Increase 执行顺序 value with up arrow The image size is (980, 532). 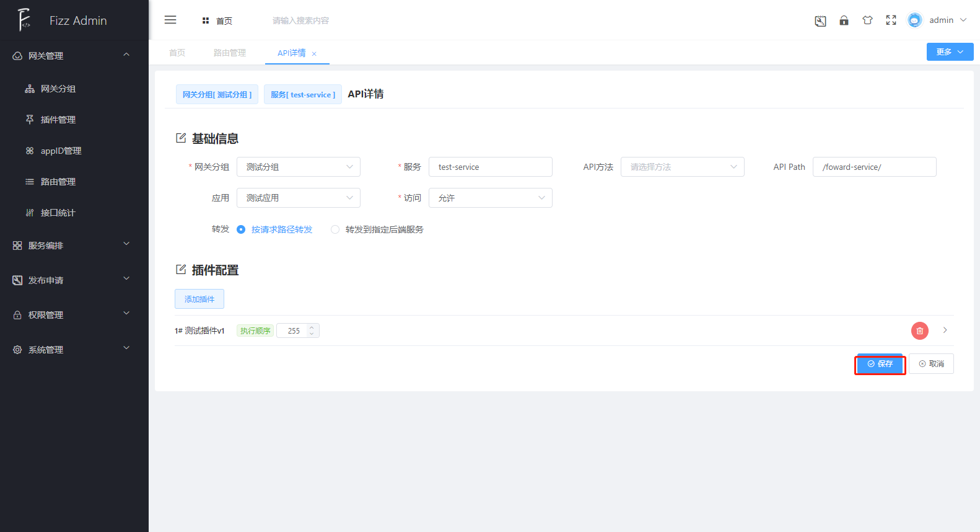pos(312,327)
